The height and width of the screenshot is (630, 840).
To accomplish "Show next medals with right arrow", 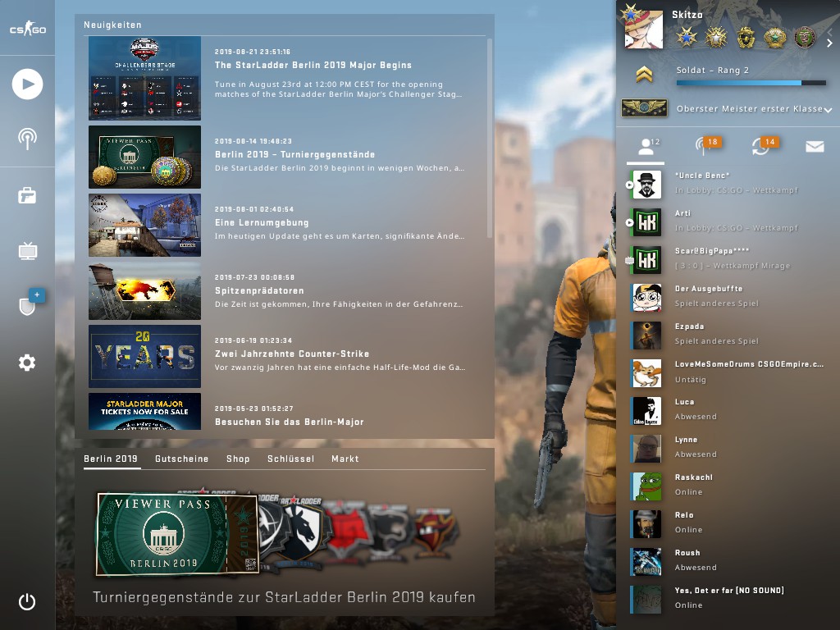I will 829,43.
